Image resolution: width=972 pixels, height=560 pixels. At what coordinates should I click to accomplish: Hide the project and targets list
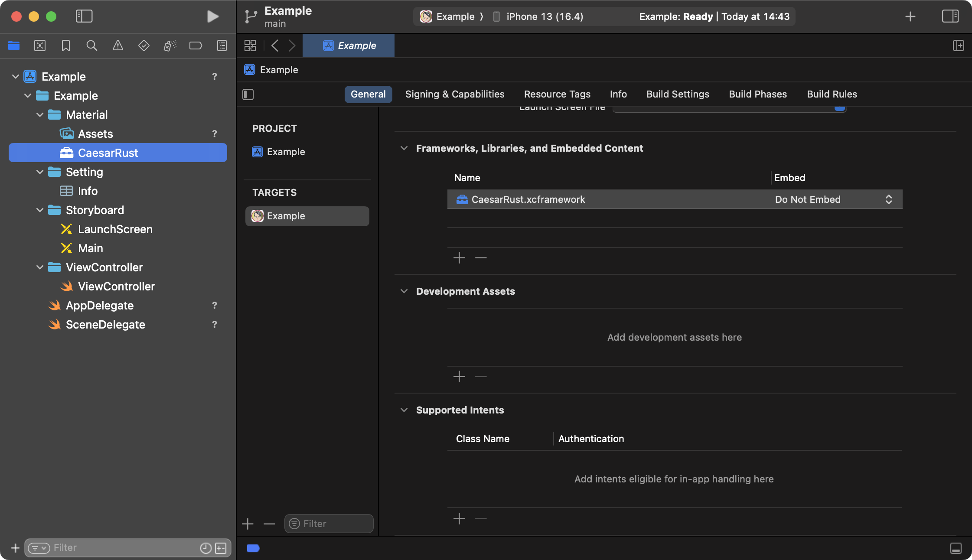tap(248, 94)
